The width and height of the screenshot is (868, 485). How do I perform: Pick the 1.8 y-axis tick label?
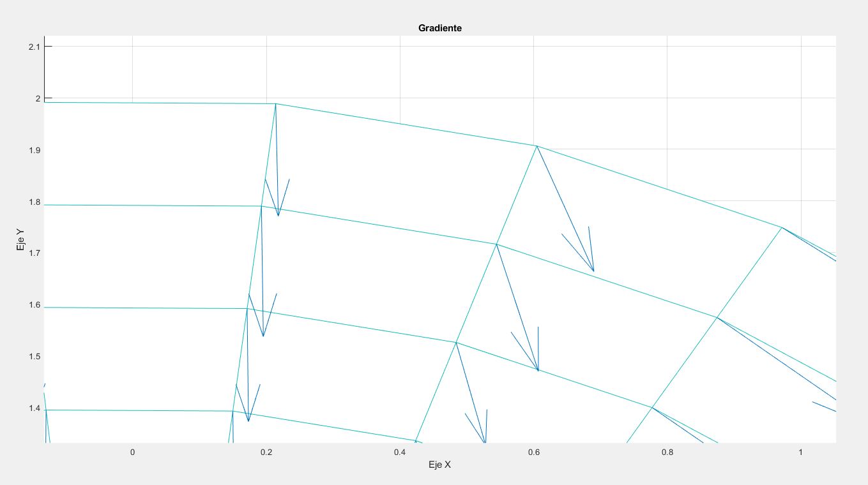click(x=34, y=202)
